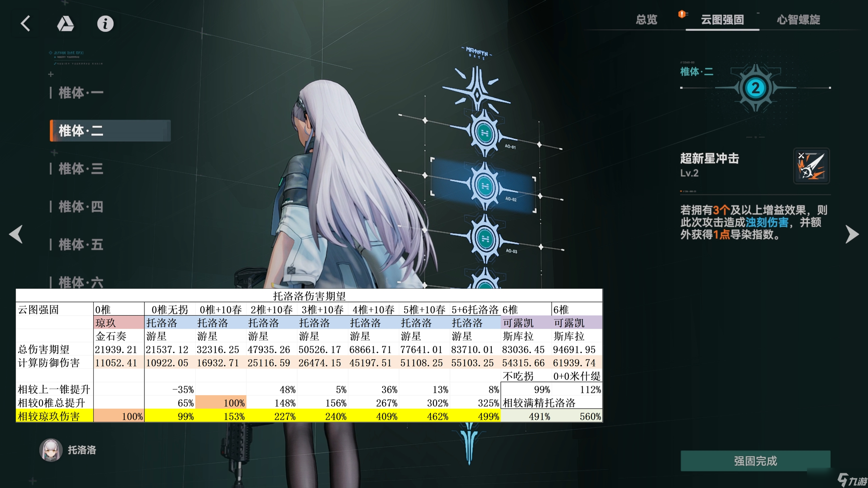868x488 pixels.
Task: Select the highlighted AO-02 neural node
Action: click(x=485, y=186)
